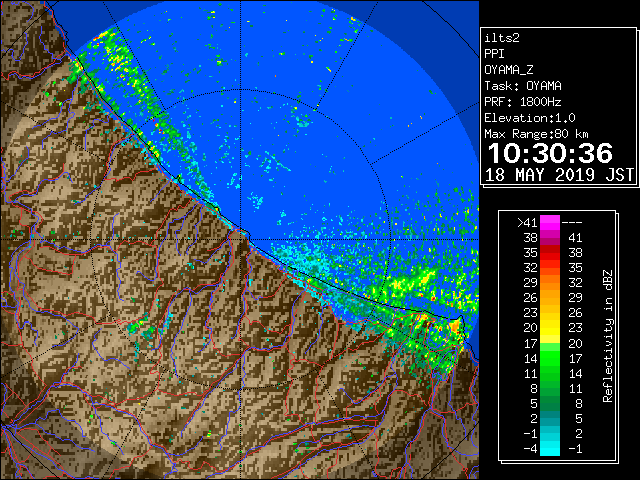Click the 'ilts2' label in info box
Screen dimensions: 640x480
pyautogui.click(x=502, y=38)
